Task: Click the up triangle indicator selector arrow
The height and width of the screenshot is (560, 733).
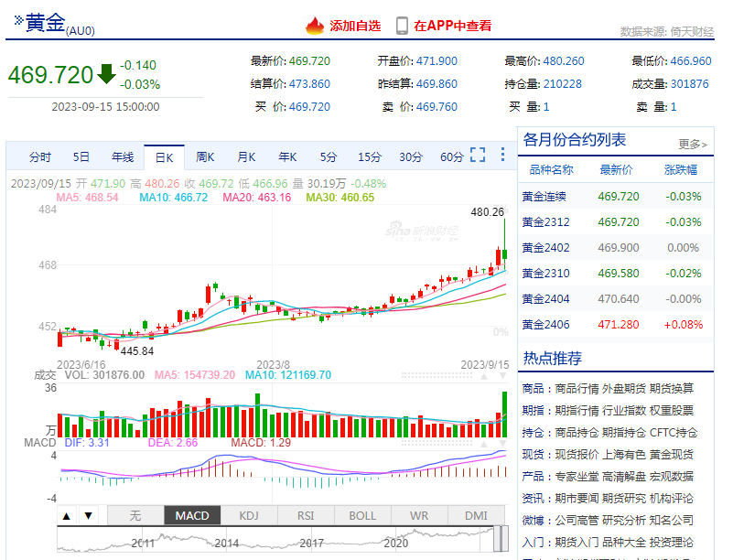Action: [64, 515]
